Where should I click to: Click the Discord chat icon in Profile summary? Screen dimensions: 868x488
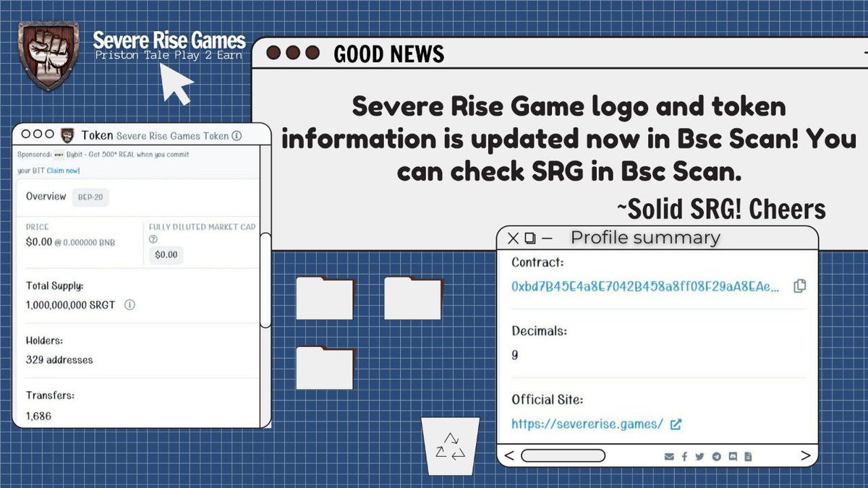point(733,456)
